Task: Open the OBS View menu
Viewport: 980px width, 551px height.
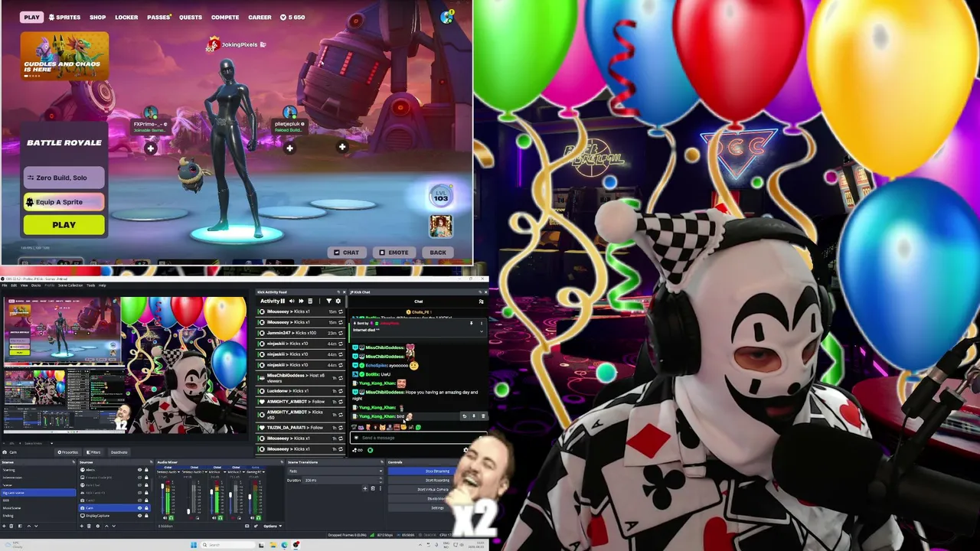Action: (x=24, y=285)
